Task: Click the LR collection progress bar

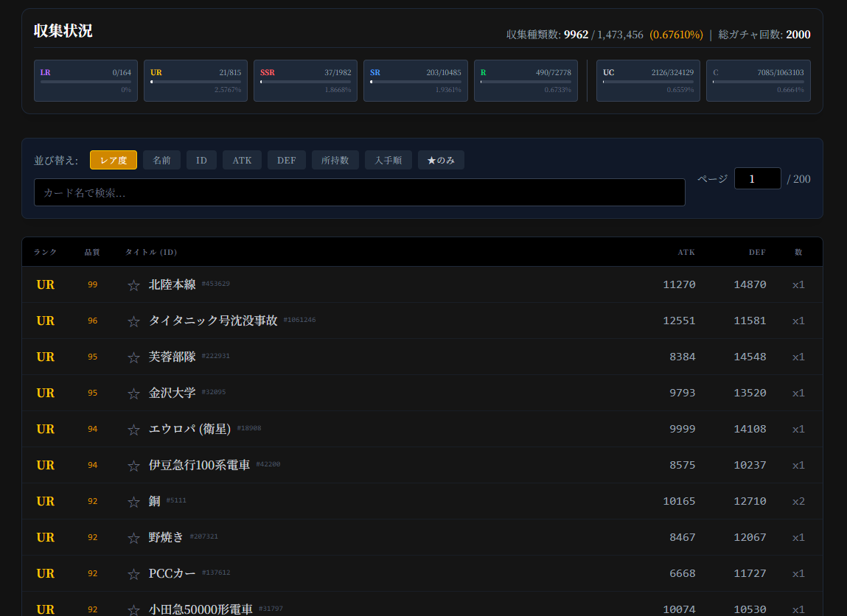Action: coord(86,82)
